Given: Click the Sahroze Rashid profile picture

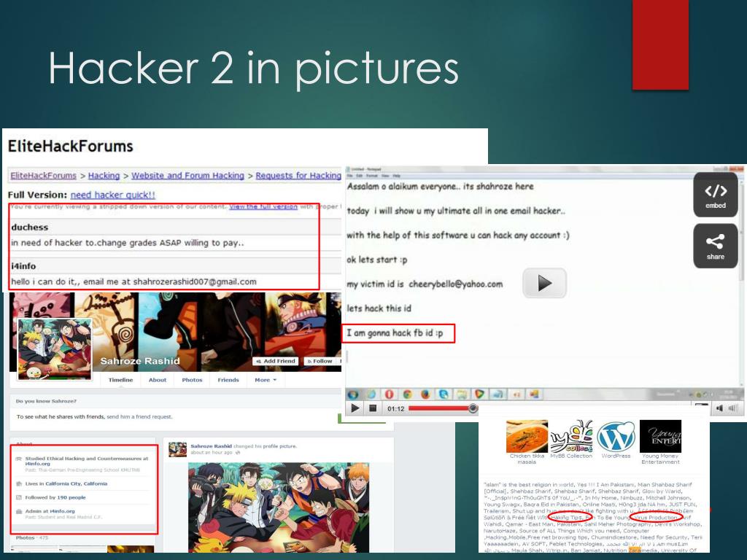Looking at the screenshot, I should pyautogui.click(x=55, y=349).
